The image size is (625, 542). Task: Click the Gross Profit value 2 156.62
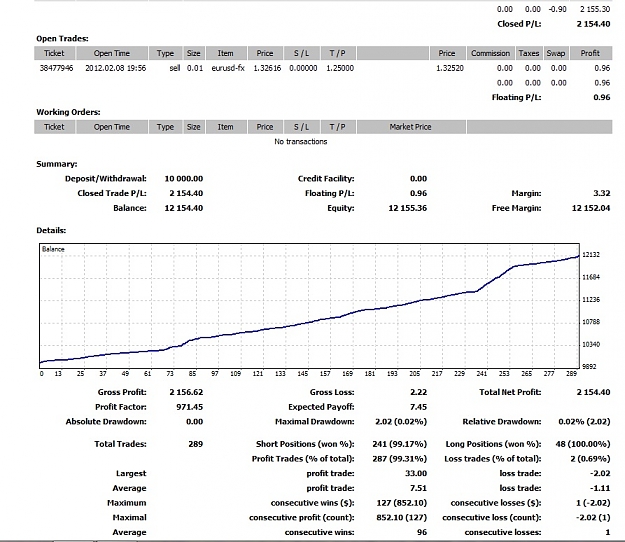point(186,392)
